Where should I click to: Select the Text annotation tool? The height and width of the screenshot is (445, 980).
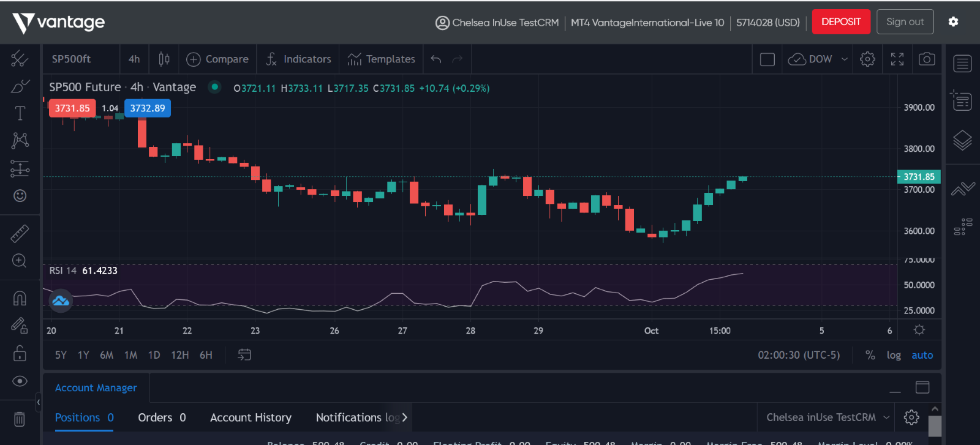(20, 113)
